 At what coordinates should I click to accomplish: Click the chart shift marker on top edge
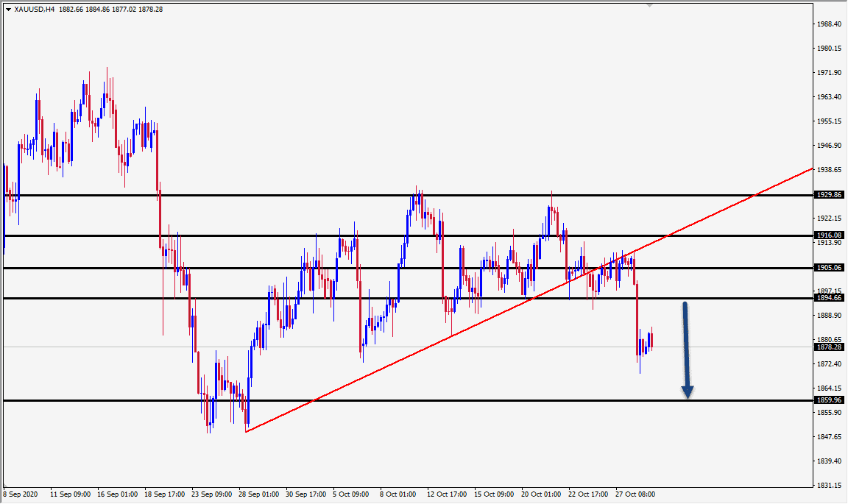point(649,5)
